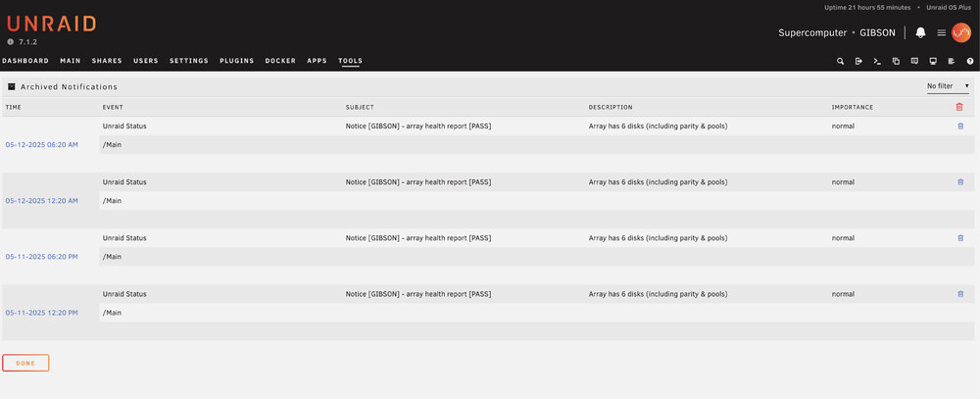Click the subject in the 05-11 06:20 PM row
Viewport: 980px width, 399px height.
click(418, 238)
